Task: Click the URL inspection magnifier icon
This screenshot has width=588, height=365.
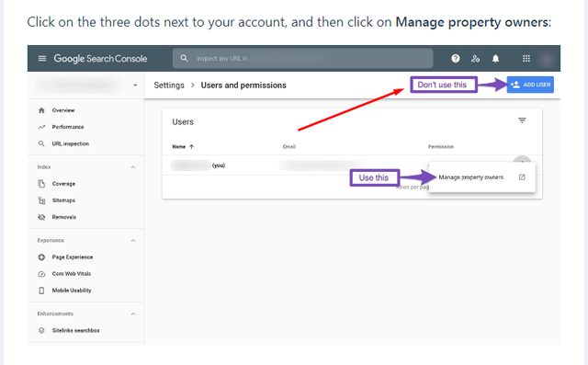Action: [41, 143]
